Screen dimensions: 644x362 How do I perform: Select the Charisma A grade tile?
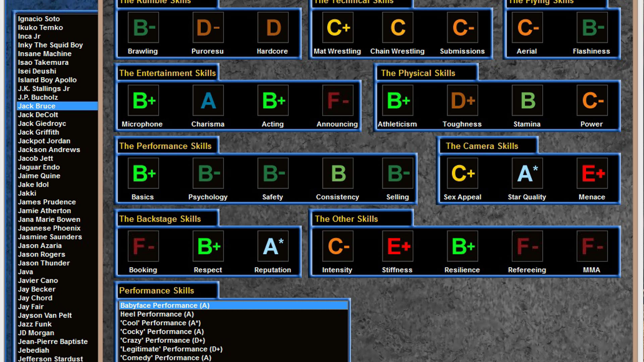(x=208, y=100)
